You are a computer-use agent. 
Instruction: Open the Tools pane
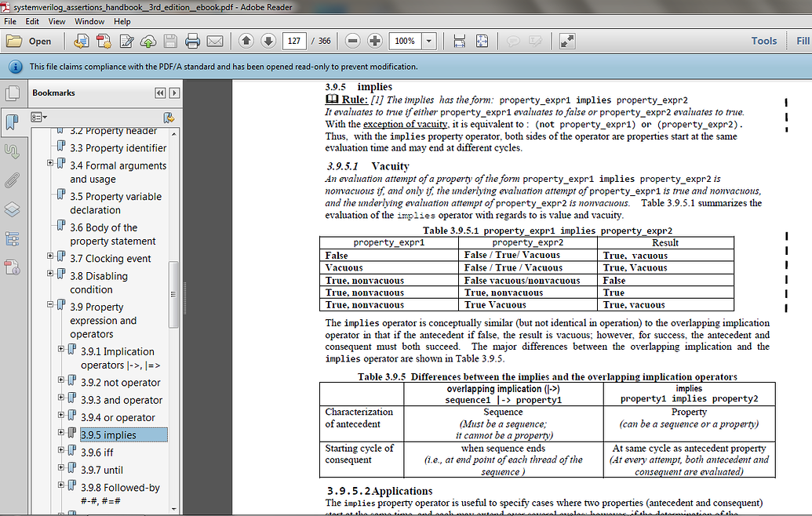pos(763,41)
